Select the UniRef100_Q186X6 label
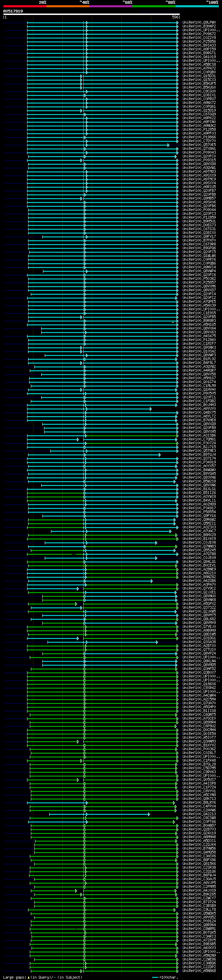Screen dimensions: 222x980 pos(199,684)
